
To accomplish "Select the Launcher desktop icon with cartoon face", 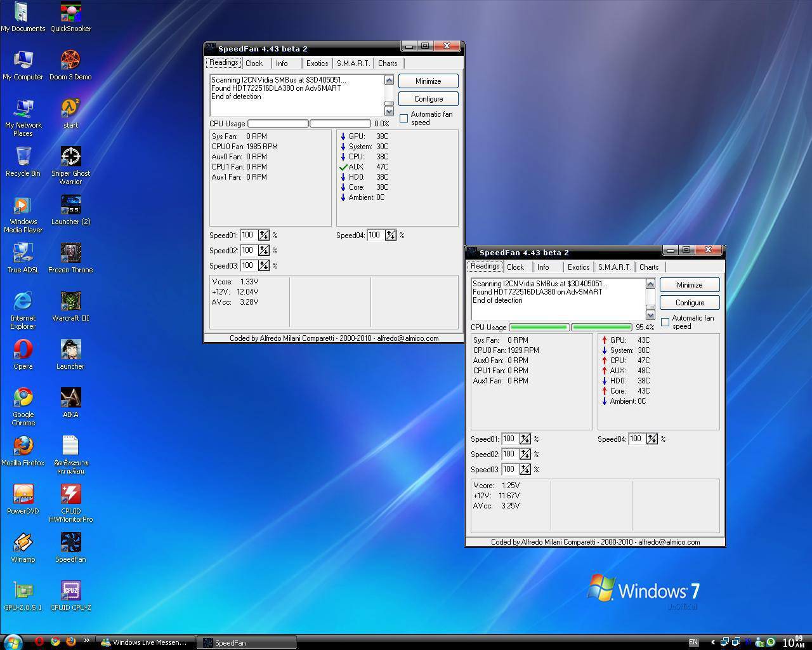I will [70, 355].
